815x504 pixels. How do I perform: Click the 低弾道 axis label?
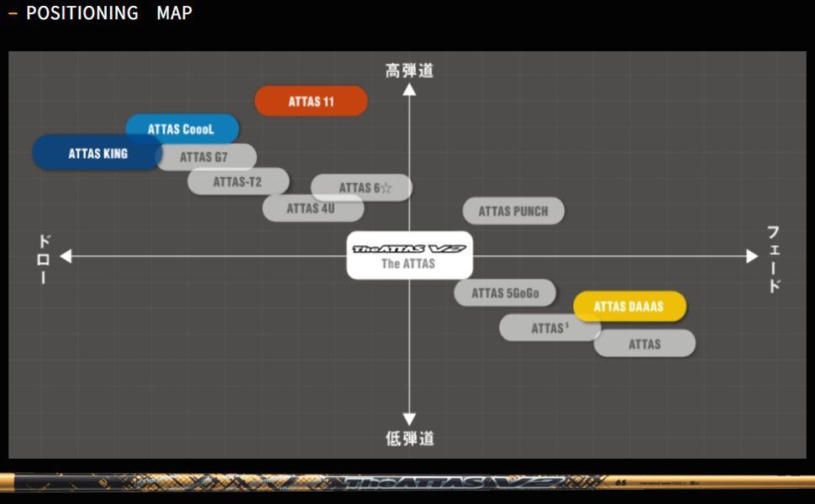coord(409,438)
